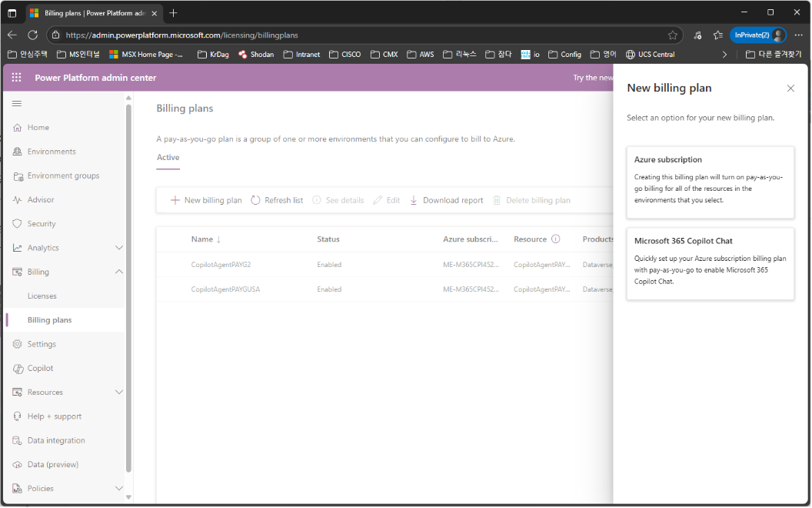Show more bookmarks overflow chevron
812x508 pixels.
click(724, 55)
